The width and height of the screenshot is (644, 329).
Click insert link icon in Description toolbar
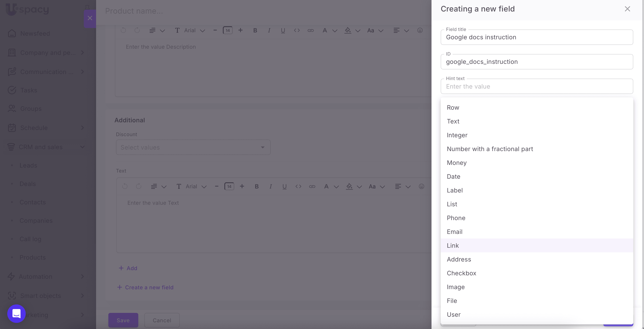310,30
